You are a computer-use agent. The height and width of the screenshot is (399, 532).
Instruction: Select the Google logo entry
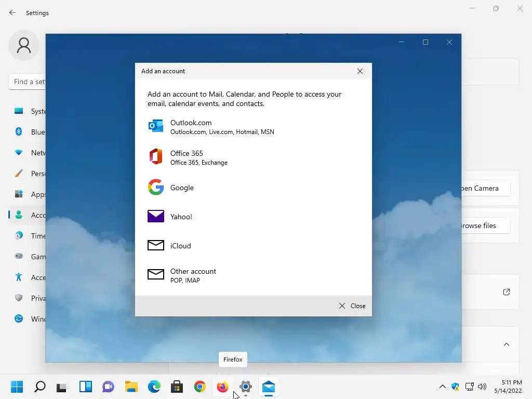tap(156, 187)
